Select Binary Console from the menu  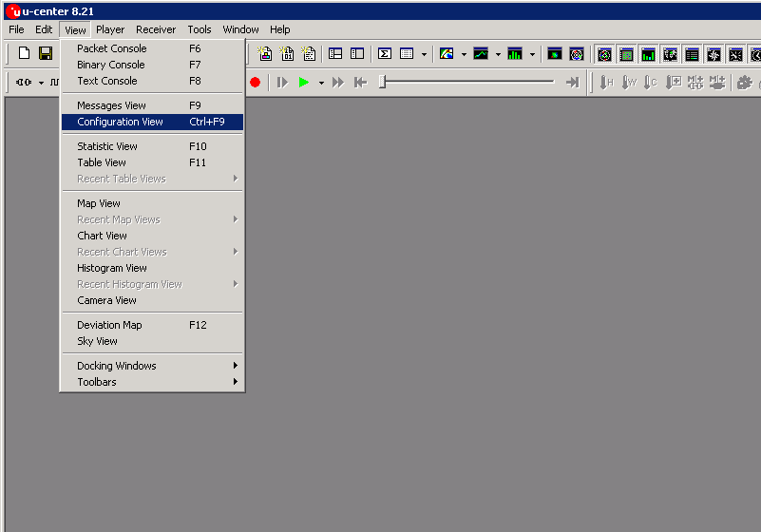pos(152,65)
